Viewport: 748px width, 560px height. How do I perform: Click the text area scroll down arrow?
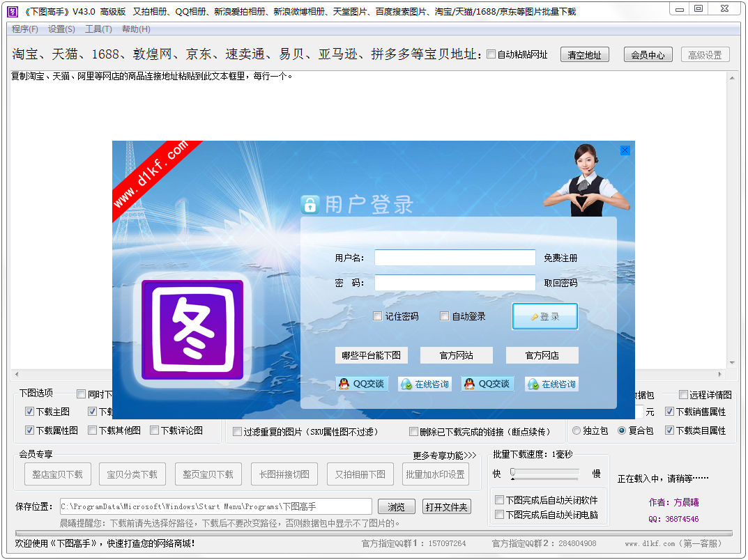[x=732, y=363]
